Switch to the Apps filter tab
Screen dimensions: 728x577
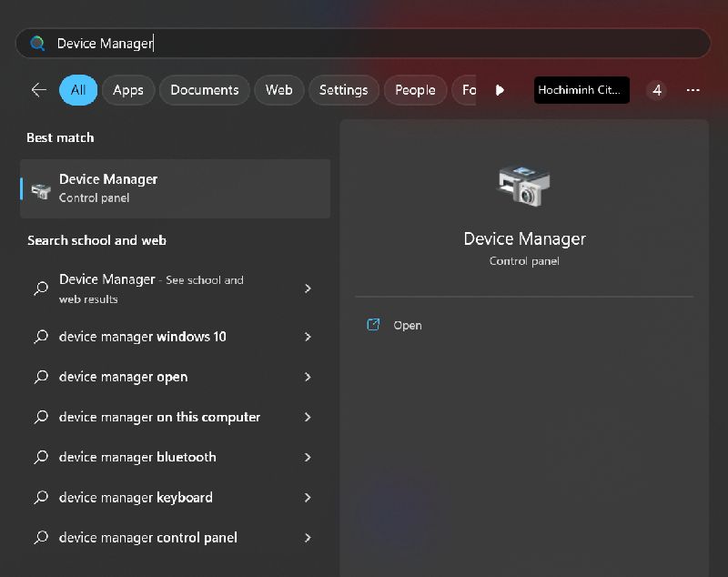pos(128,90)
